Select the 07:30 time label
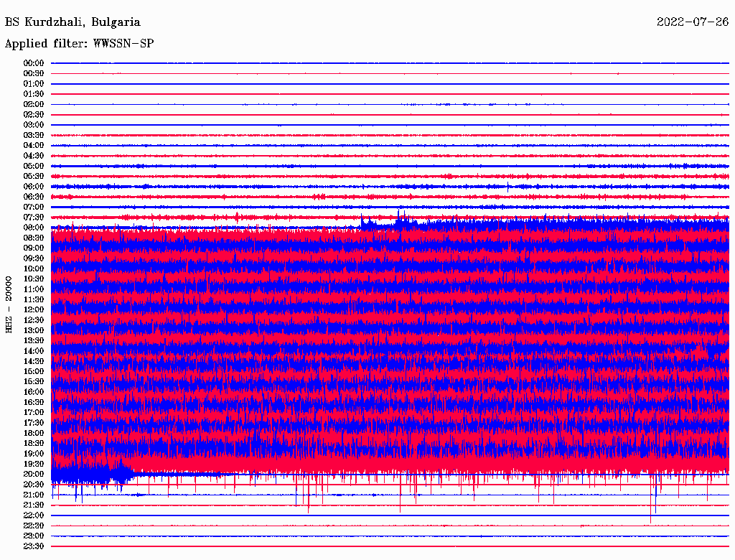735x560 pixels. (34, 218)
